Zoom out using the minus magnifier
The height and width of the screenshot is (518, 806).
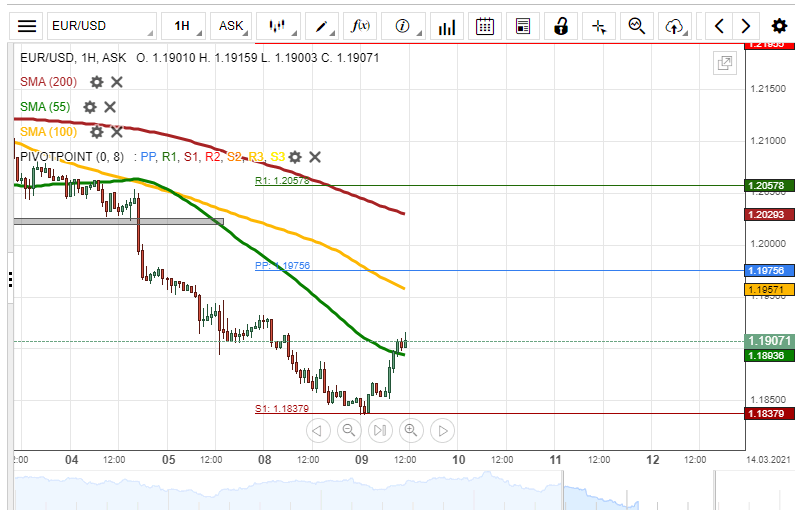[349, 431]
